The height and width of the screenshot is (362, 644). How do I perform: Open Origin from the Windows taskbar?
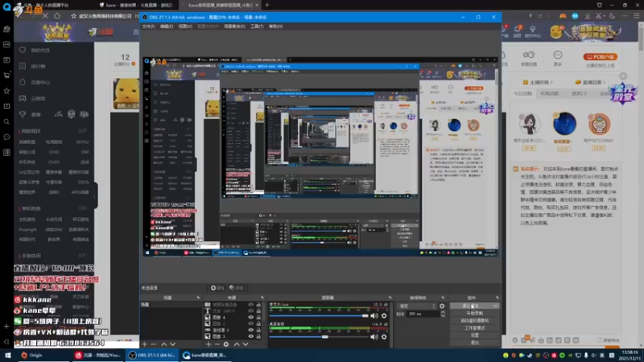click(x=32, y=355)
